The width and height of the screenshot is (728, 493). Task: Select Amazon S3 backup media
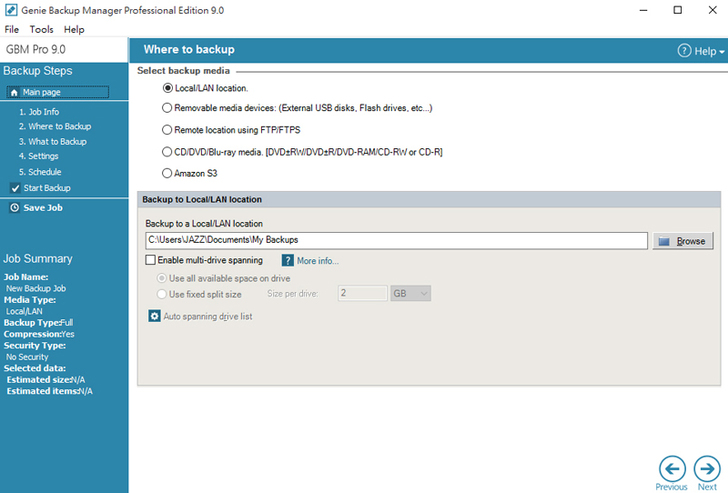pos(167,173)
